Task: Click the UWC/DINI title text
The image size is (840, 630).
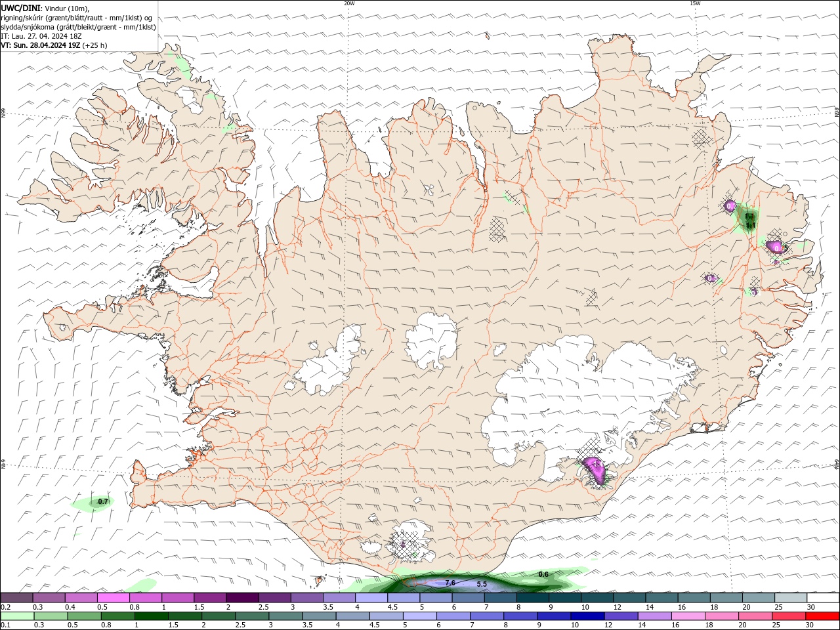Action: [20, 7]
